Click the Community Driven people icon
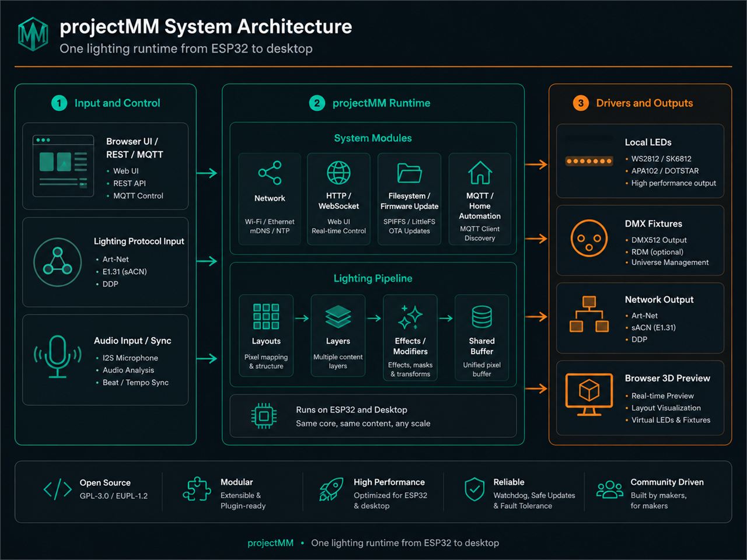 point(610,489)
